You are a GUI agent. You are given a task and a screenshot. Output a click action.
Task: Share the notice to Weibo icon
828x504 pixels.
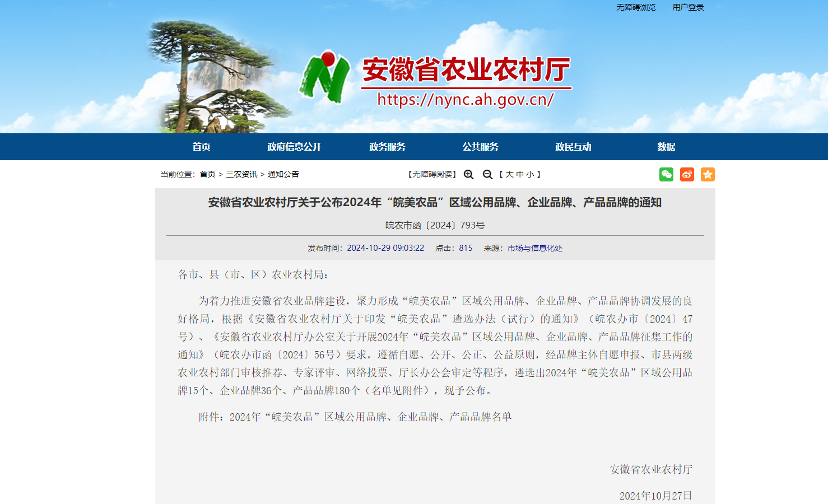click(x=687, y=174)
